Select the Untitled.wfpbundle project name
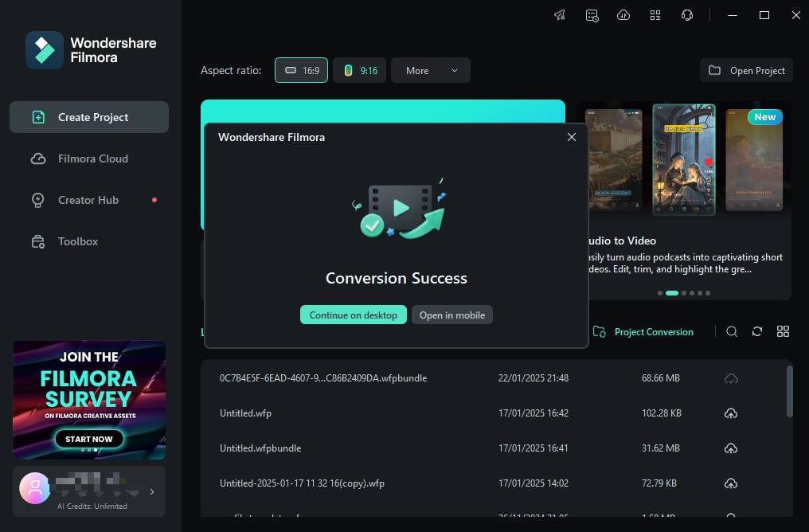 [260, 448]
